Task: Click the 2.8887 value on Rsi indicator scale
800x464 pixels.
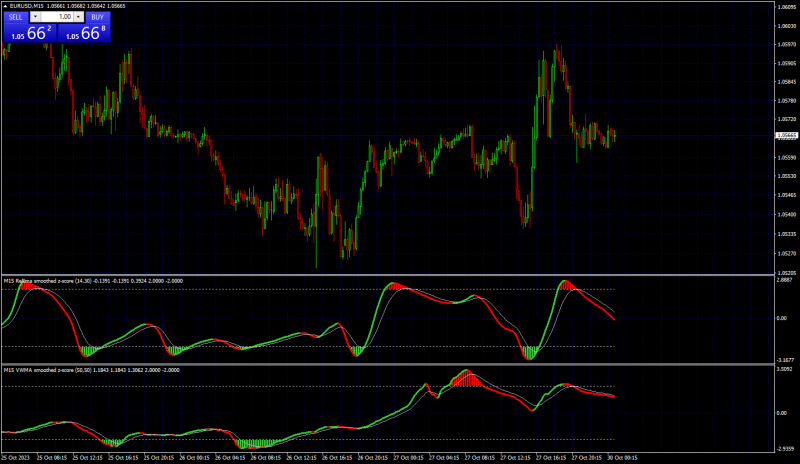Action: pyautogui.click(x=784, y=280)
